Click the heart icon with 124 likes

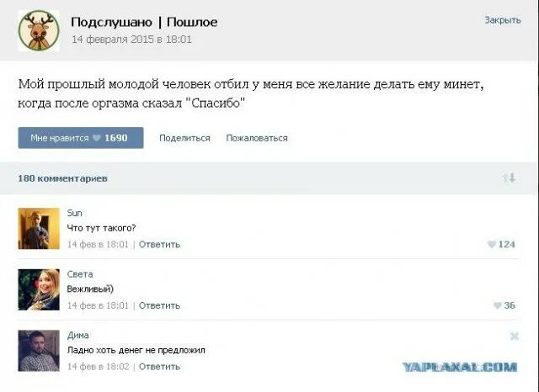pyautogui.click(x=492, y=245)
